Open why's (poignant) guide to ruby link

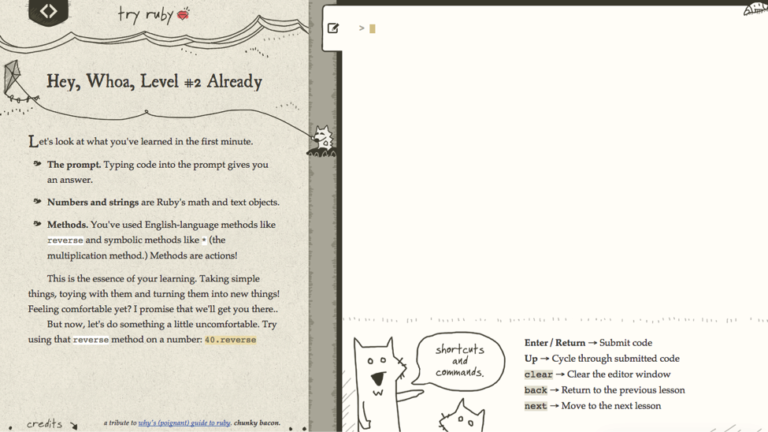pos(184,423)
